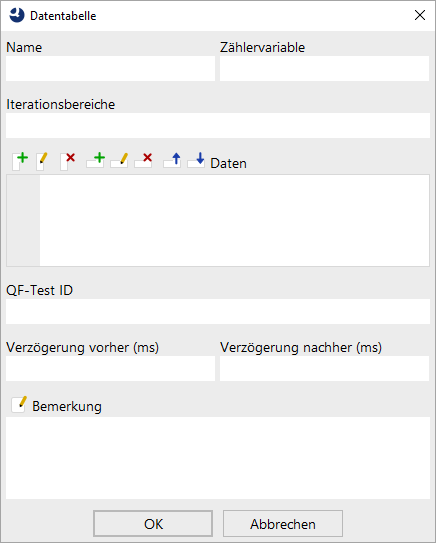Select the Iterationsbereiche text field
This screenshot has height=543, width=436.
[218, 125]
